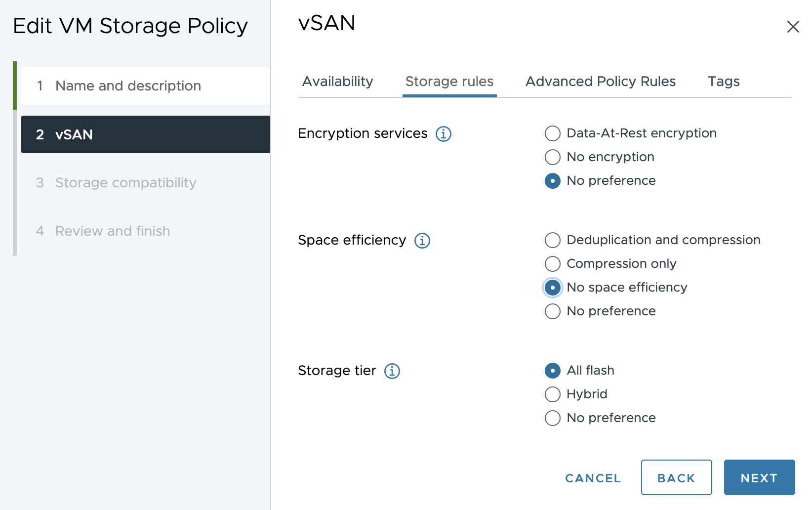
Task: Open Space efficiency info icon
Action: coord(422,241)
